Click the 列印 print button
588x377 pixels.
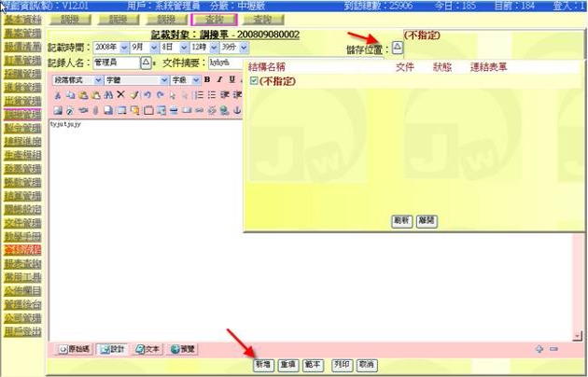click(x=342, y=364)
